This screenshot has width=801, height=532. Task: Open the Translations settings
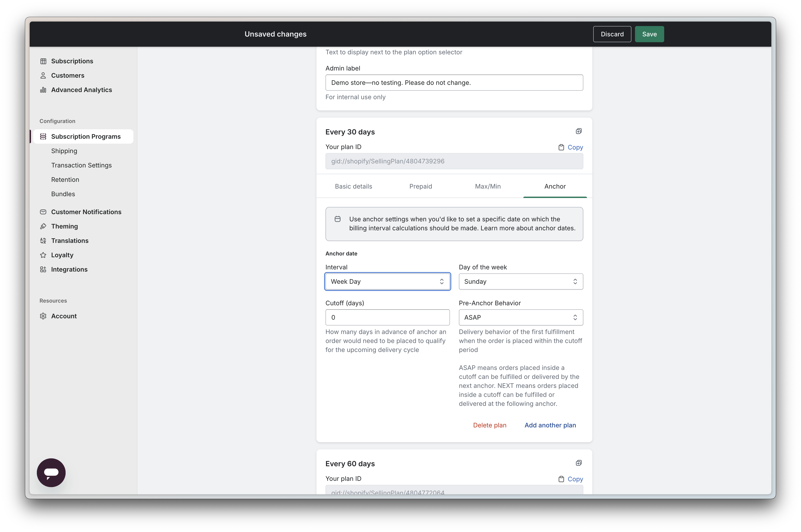click(70, 241)
